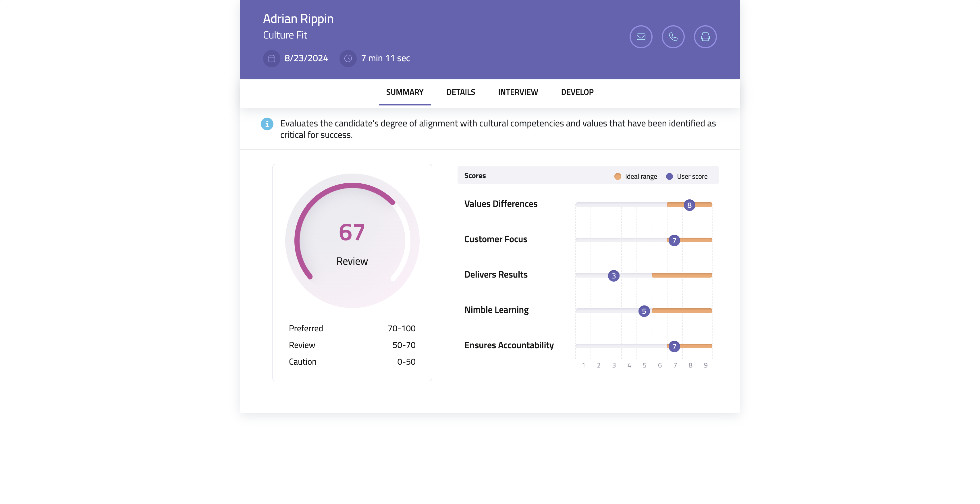Click the Values Differences label
980x504 pixels.
(501, 204)
